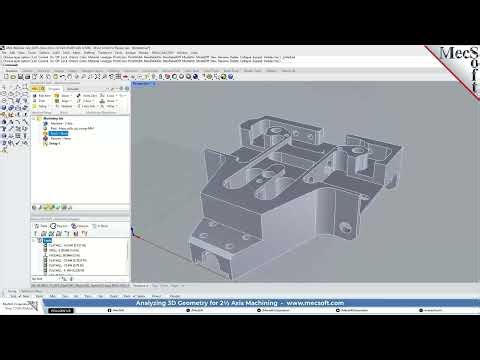
Task: Click the Hide objects lightbulb icon
Action: point(153,77)
